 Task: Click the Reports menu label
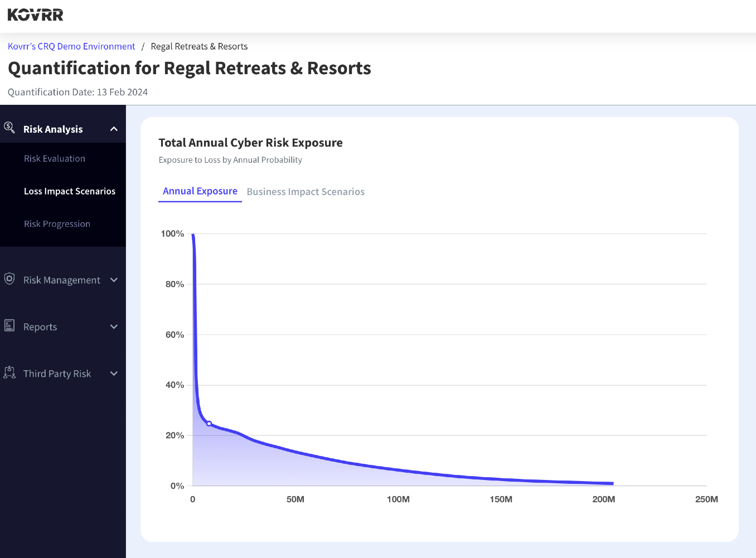pos(40,327)
